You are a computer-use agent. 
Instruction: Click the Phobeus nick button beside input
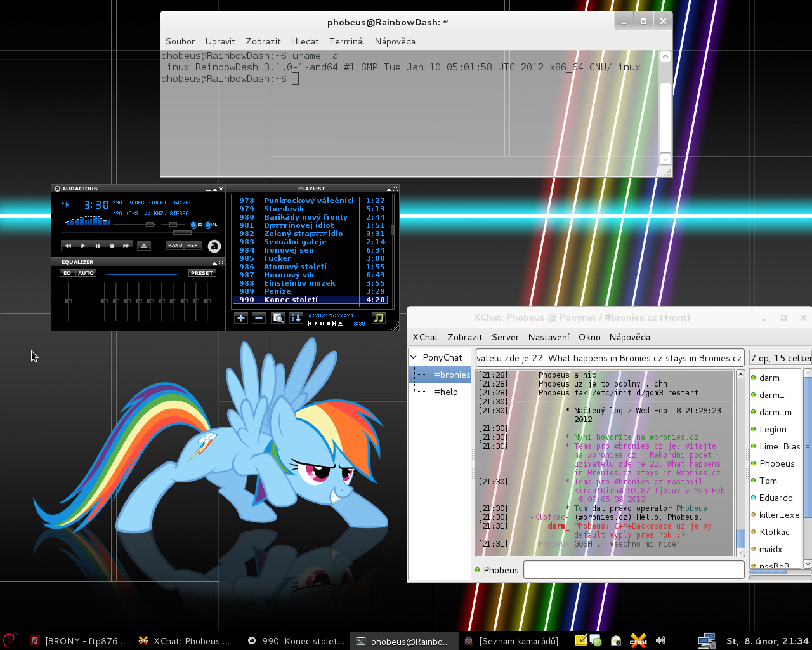[497, 570]
